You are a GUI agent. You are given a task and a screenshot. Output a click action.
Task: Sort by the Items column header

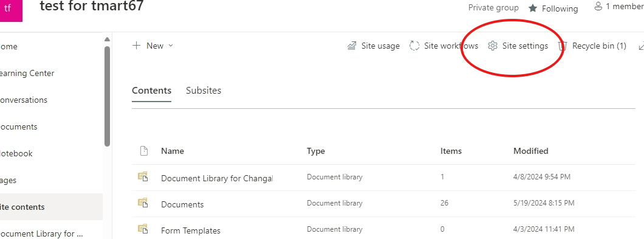pyautogui.click(x=451, y=151)
